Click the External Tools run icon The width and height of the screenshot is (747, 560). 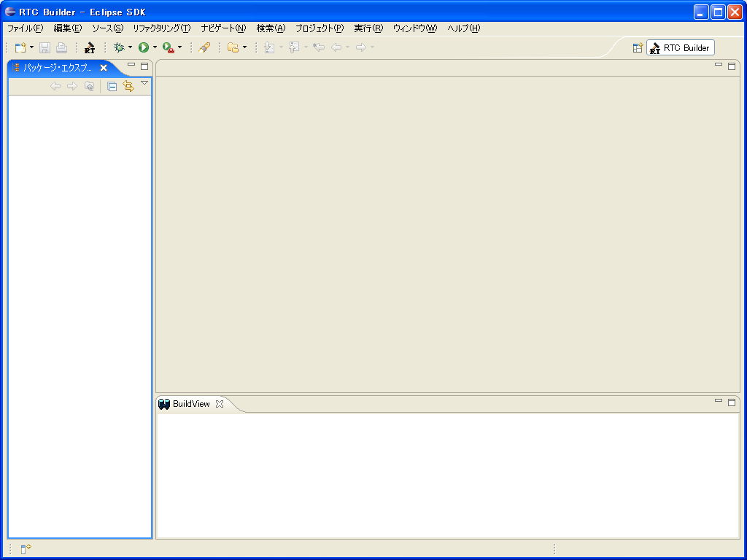click(167, 47)
